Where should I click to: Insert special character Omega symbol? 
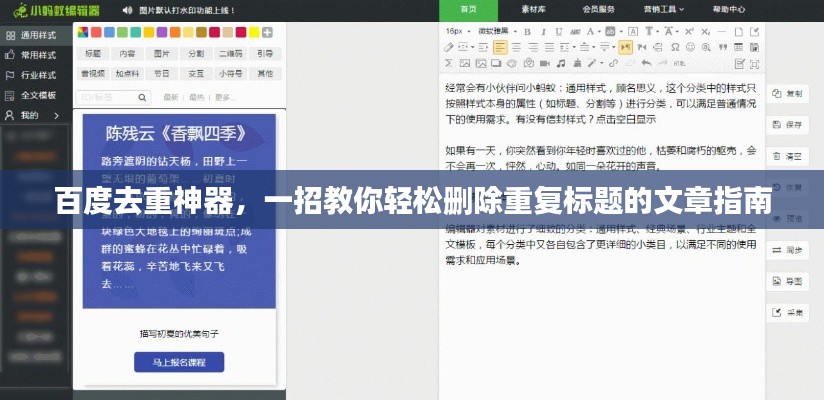(675, 47)
